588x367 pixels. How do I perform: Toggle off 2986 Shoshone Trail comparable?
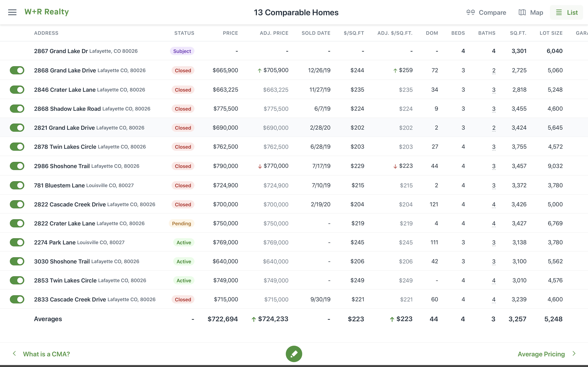(17, 166)
